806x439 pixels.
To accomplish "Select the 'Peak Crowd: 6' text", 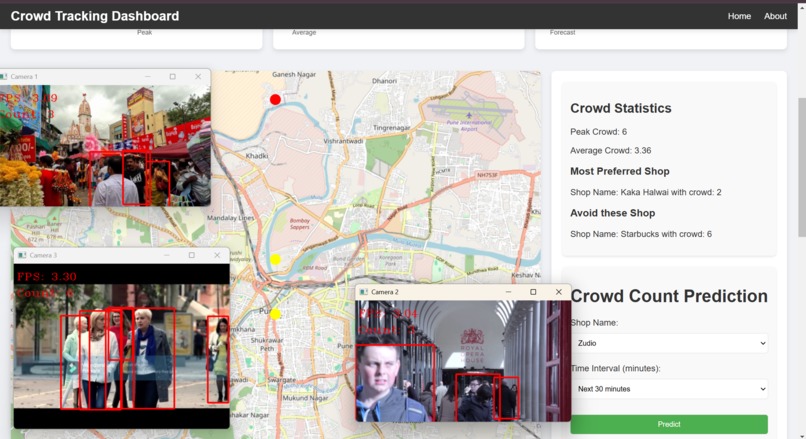I will click(598, 132).
